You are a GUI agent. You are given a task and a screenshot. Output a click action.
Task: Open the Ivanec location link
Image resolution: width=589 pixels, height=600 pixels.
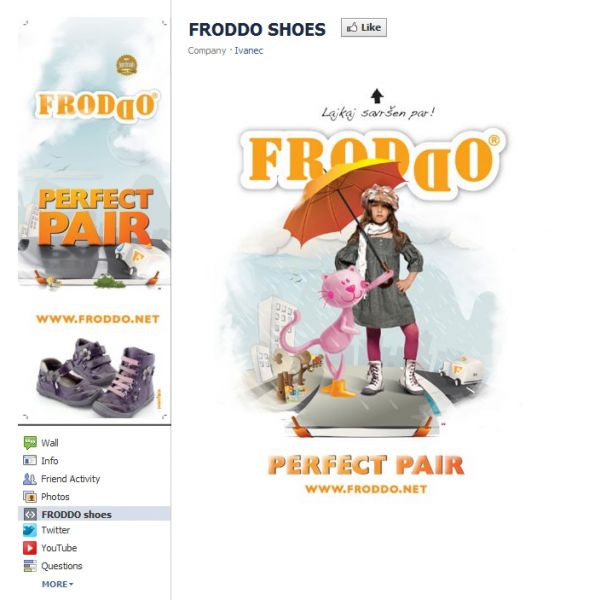tap(249, 51)
